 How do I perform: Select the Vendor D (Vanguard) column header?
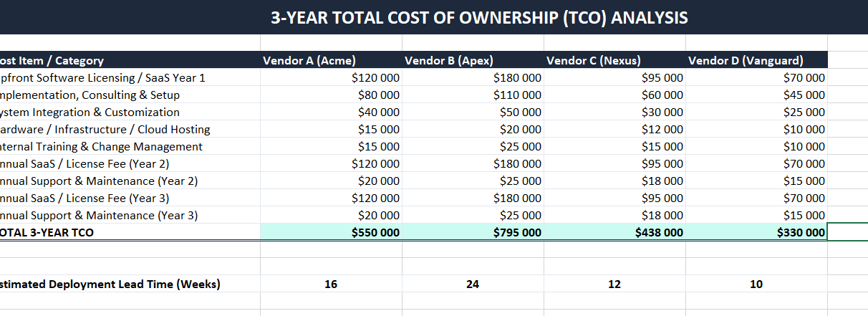pos(757,60)
